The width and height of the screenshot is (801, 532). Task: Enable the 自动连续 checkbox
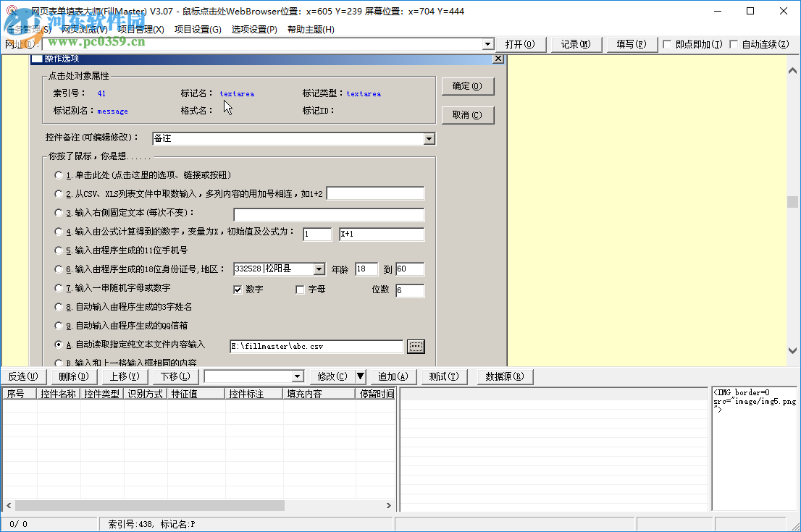[734, 44]
